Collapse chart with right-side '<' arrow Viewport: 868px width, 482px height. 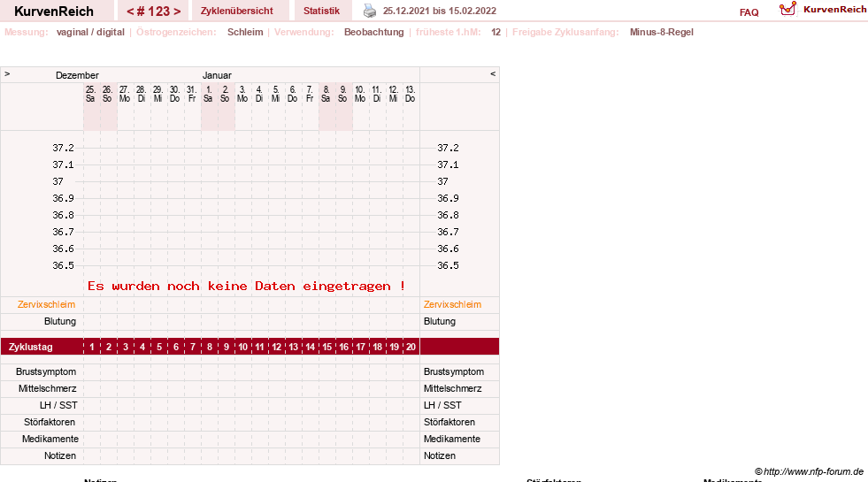493,73
